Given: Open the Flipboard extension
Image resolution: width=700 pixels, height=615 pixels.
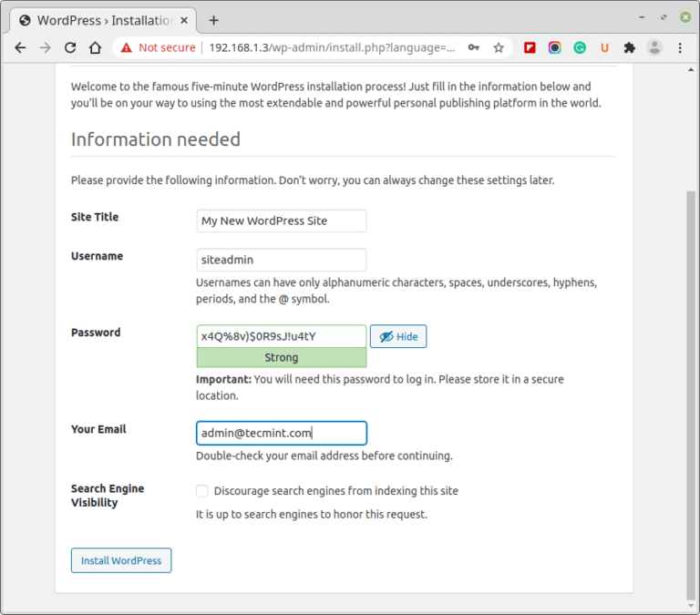Looking at the screenshot, I should (530, 47).
